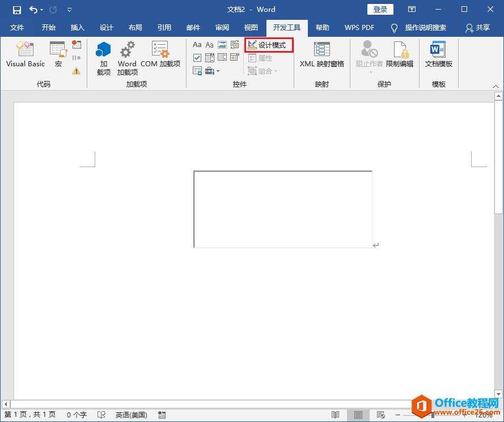Image resolution: width=504 pixels, height=422 pixels.
Task: Switch to Web Layout view
Action: click(x=381, y=415)
